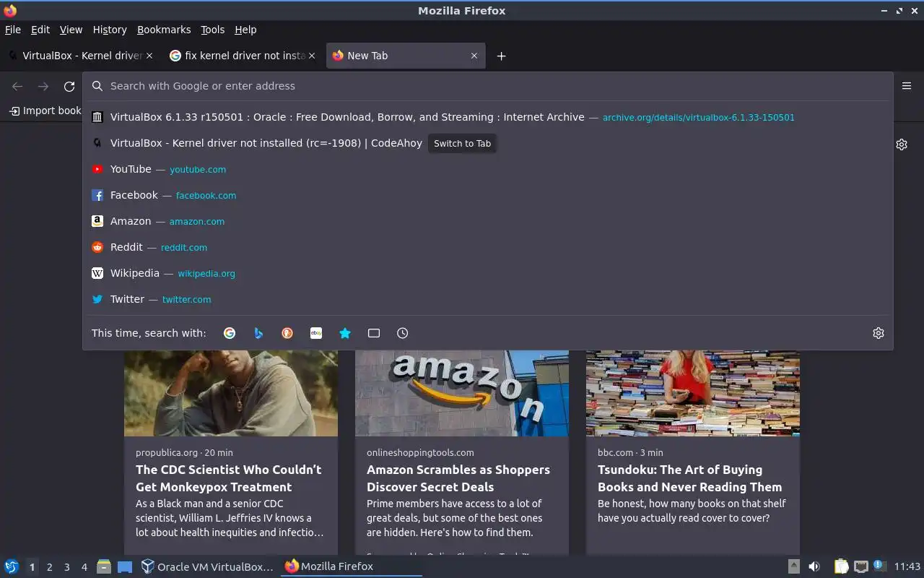This screenshot has height=578, width=924.
Task: Search with DuckDuckGo one-off engine icon
Action: tap(287, 333)
